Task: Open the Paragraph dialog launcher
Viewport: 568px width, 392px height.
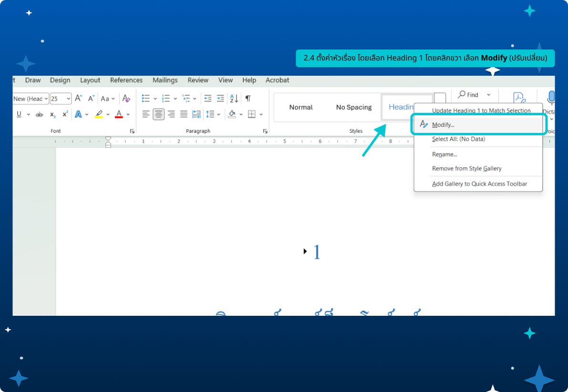Action: (x=265, y=131)
